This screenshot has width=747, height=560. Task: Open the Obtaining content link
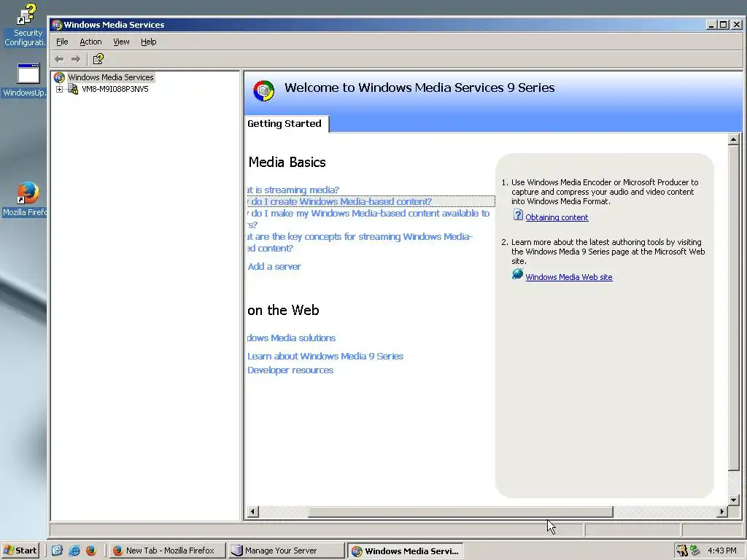[x=557, y=217]
